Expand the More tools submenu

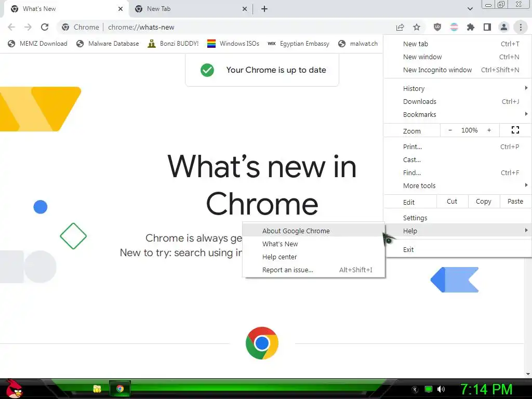pyautogui.click(x=458, y=185)
